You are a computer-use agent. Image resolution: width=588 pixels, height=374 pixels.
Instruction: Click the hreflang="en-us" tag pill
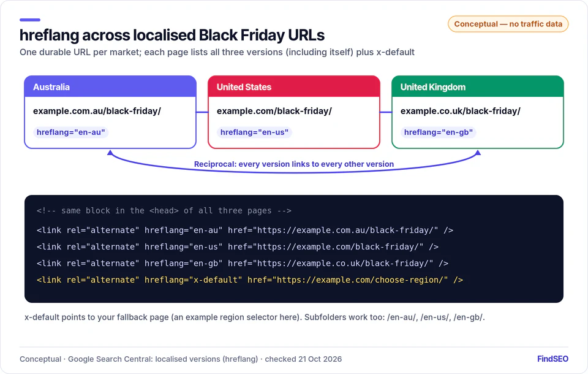click(x=255, y=132)
